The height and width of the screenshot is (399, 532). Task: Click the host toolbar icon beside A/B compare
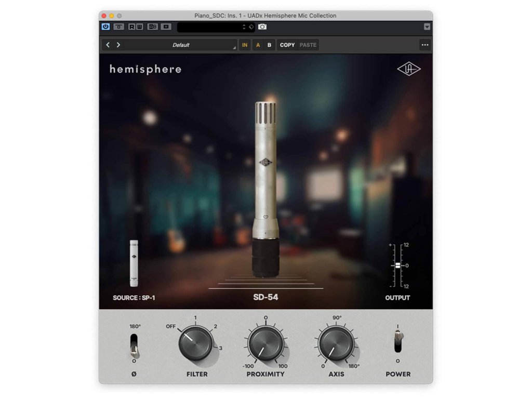(x=166, y=26)
